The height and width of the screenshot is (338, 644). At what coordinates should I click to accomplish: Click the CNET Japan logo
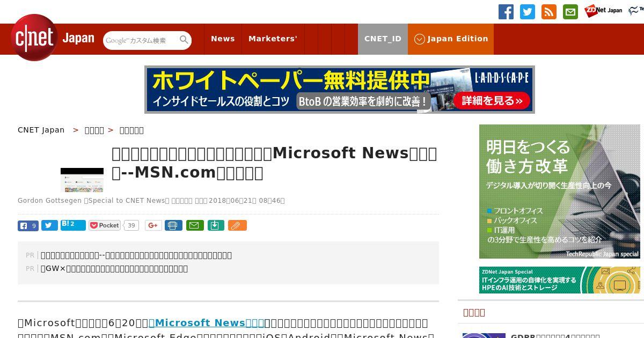(x=52, y=38)
